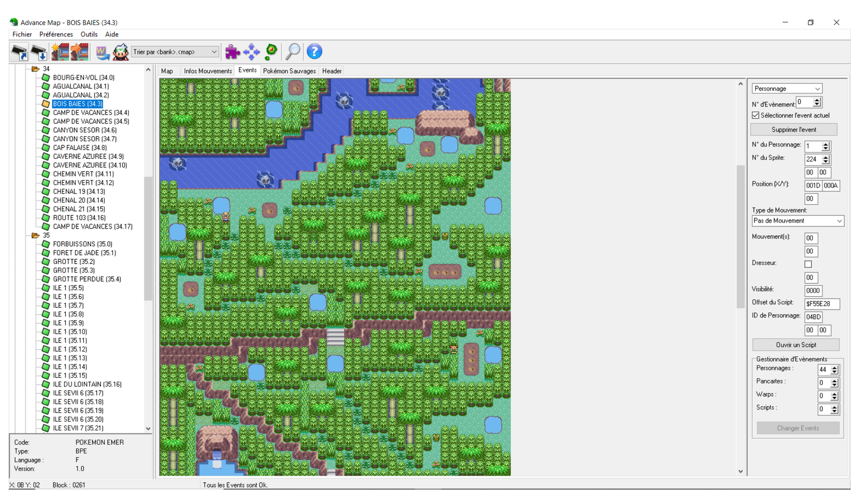The width and height of the screenshot is (855, 504).
Task: Click the blue help question mark icon
Action: click(x=314, y=52)
